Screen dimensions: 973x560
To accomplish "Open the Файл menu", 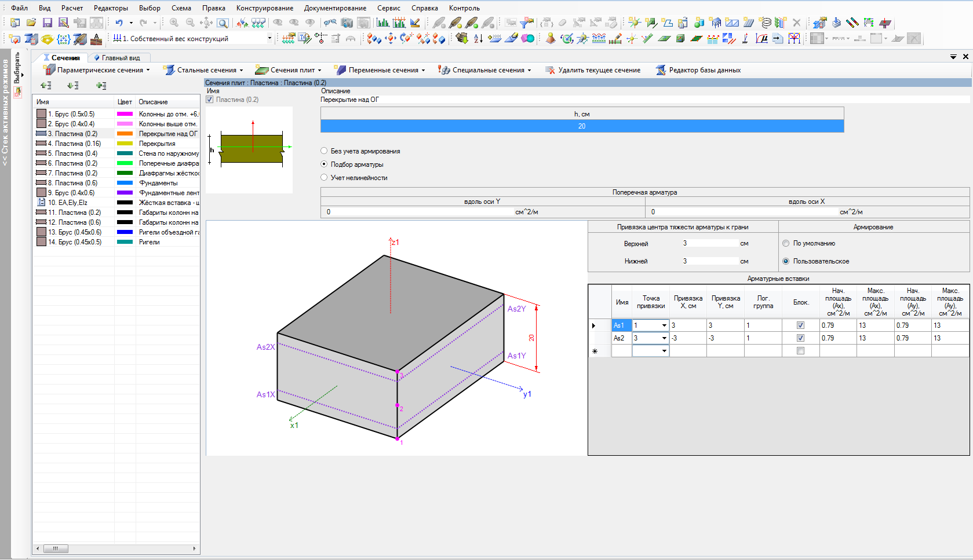I will click(x=19, y=8).
